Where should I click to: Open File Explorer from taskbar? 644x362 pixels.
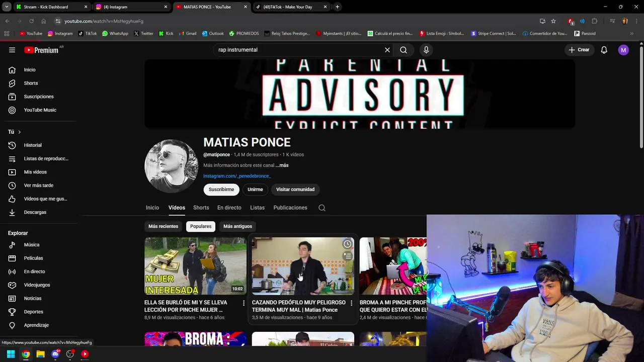coord(40,354)
